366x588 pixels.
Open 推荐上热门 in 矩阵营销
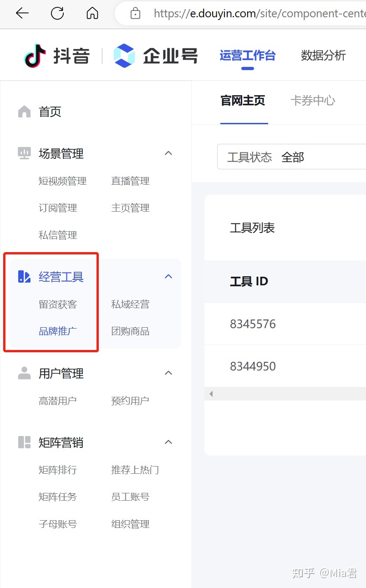(135, 470)
